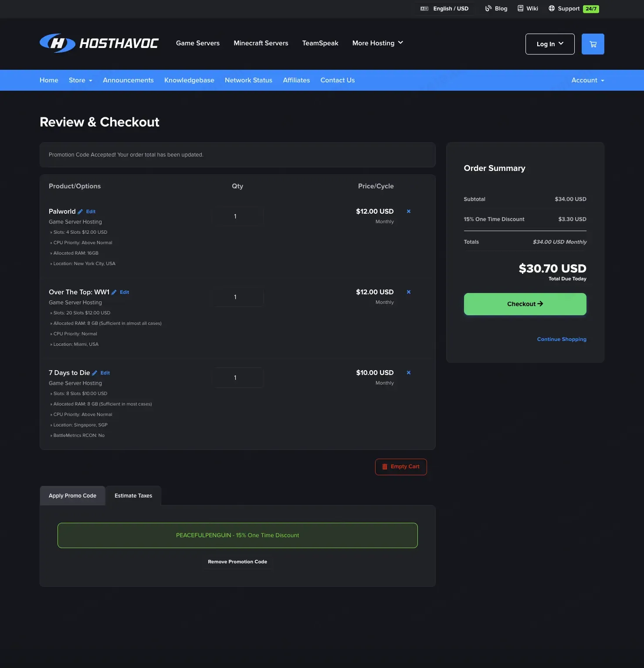
Task: Open the Game Servers menu item
Action: coord(198,43)
